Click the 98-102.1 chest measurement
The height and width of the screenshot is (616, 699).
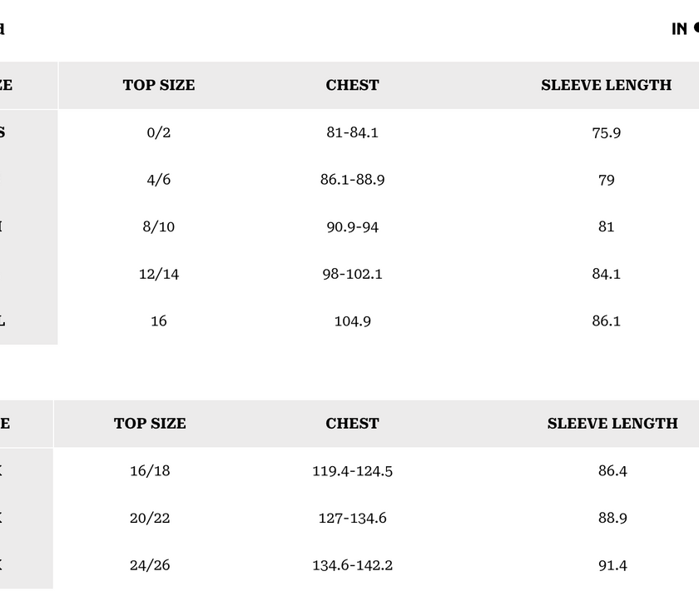click(x=352, y=274)
